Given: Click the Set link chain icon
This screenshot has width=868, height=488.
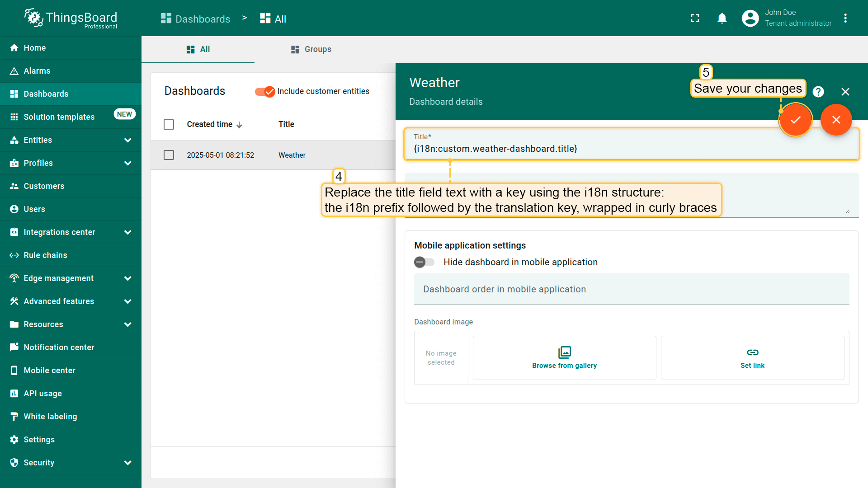Looking at the screenshot, I should click(752, 352).
